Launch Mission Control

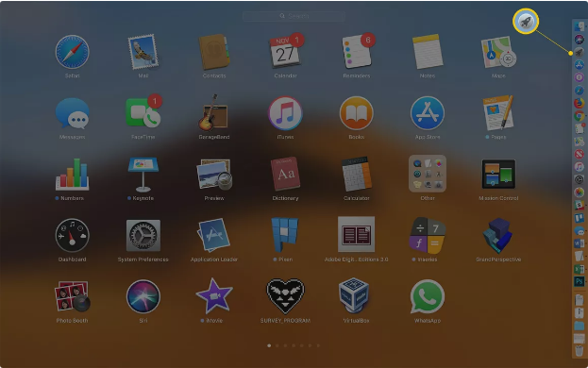point(498,175)
